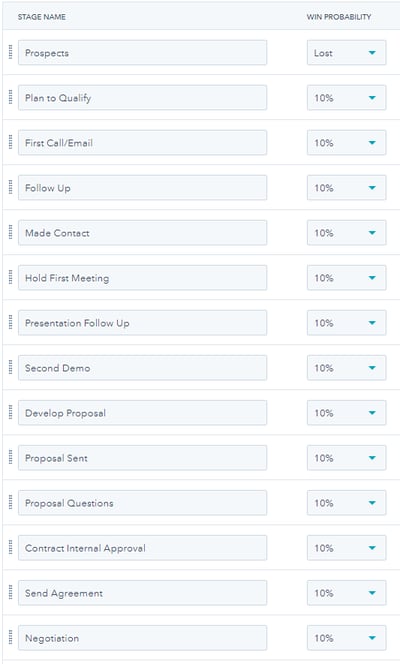Screen dimensions: 400x664
Task: Open win probability dropdown for Hold First Meeting
Action: pos(346,278)
